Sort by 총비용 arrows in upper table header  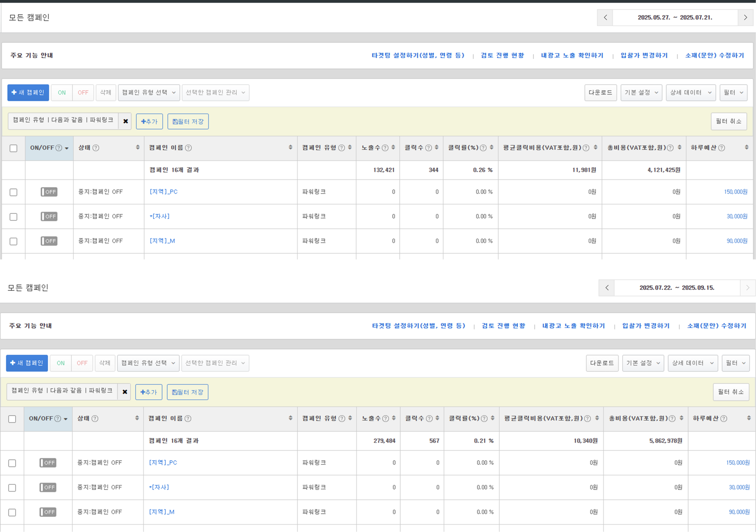click(x=680, y=147)
